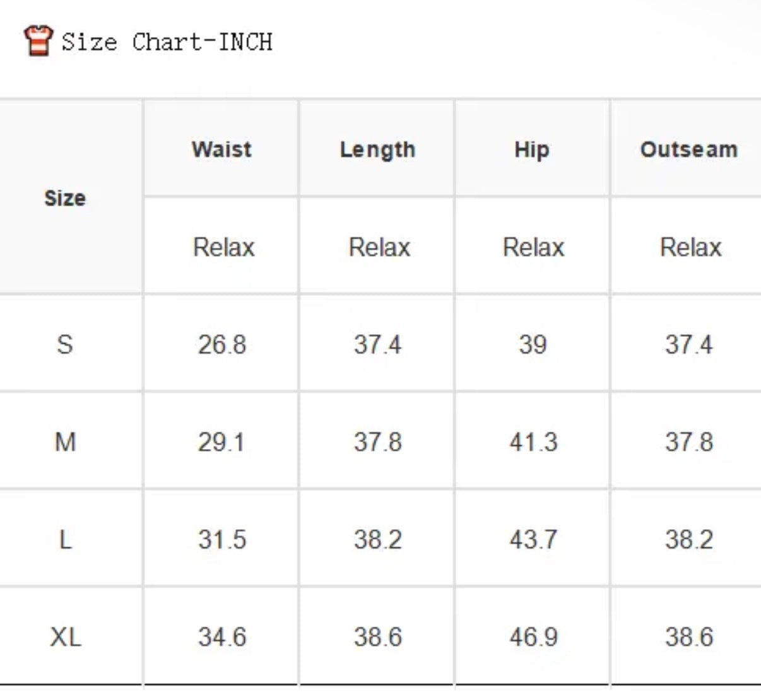761x700 pixels.
Task: Click the 41.3 hip value
Action: tap(533, 441)
